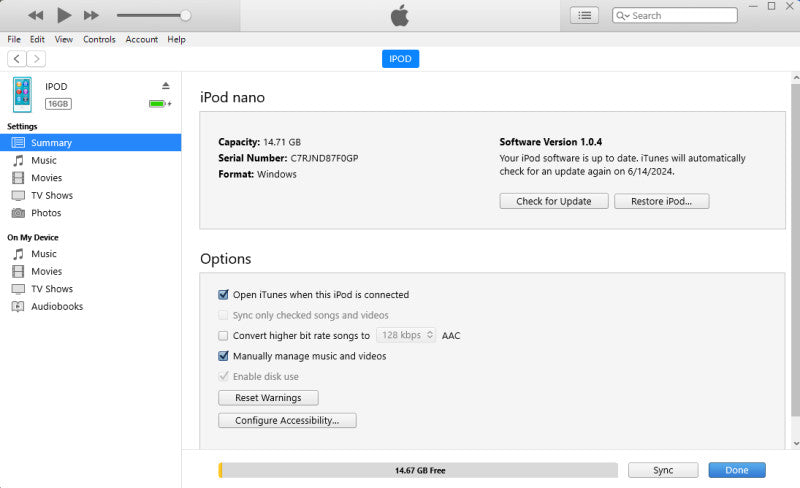The height and width of the screenshot is (488, 800).
Task: Toggle Open iTunes when this iPod is connected
Action: click(223, 295)
